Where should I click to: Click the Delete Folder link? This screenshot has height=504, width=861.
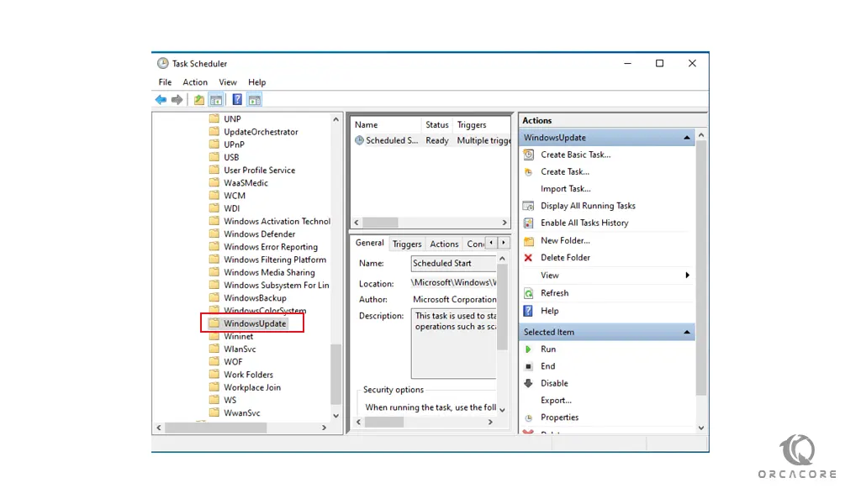[x=566, y=257]
